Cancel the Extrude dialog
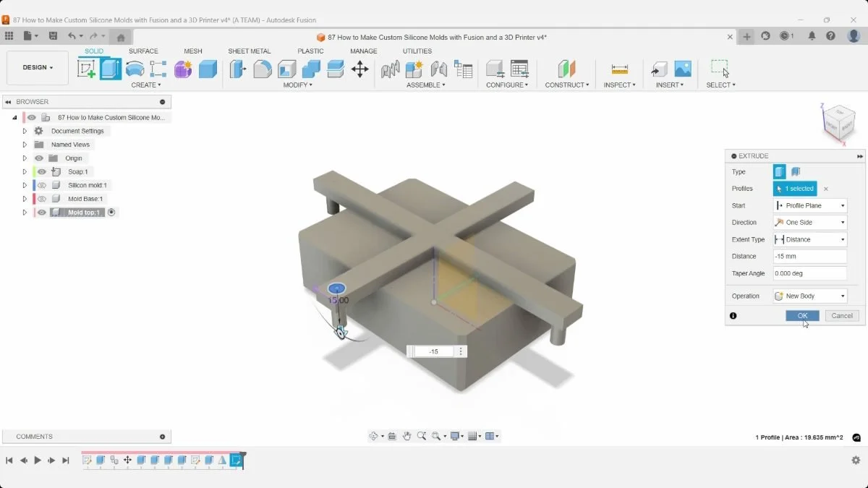The height and width of the screenshot is (488, 868). [842, 316]
